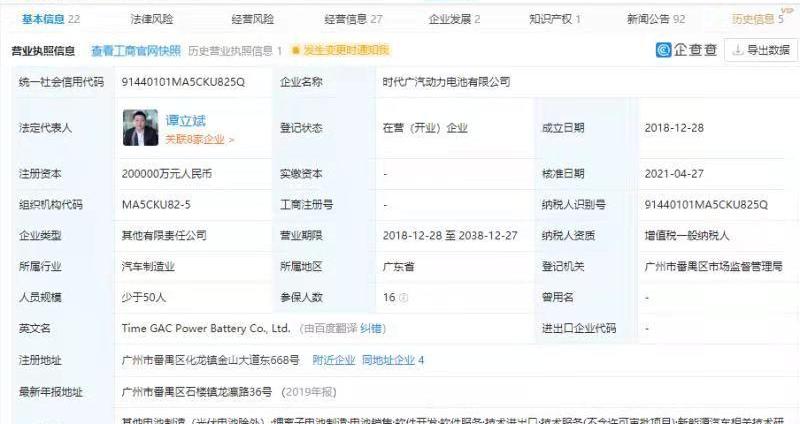Click the 企查查 logo icon

[663, 50]
